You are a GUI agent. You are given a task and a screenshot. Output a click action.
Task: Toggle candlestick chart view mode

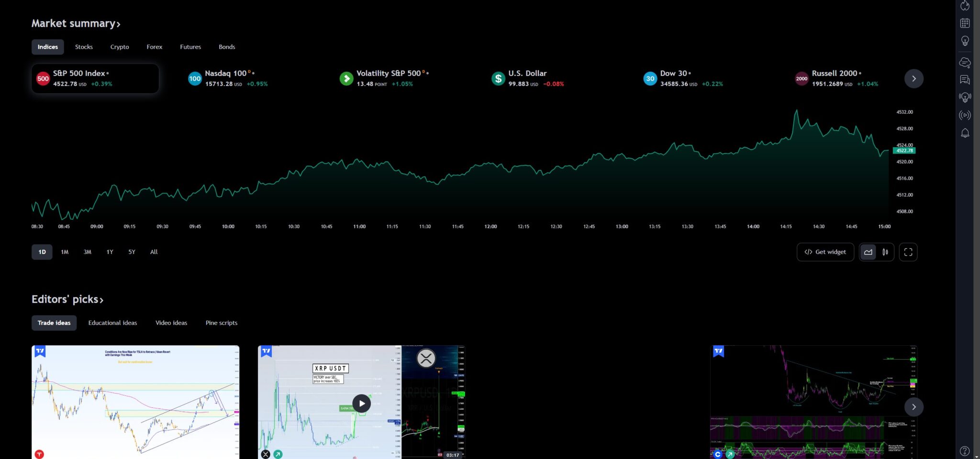pos(885,252)
